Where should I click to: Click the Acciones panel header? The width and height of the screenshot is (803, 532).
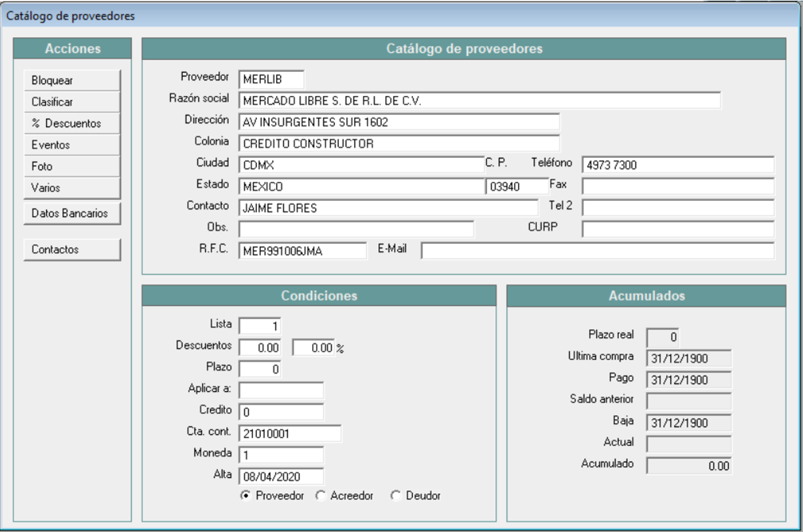(73, 49)
